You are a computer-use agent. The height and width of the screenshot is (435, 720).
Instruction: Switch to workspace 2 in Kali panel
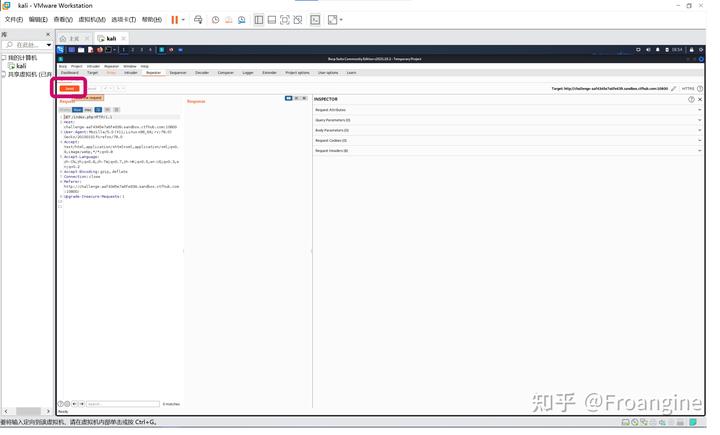133,50
